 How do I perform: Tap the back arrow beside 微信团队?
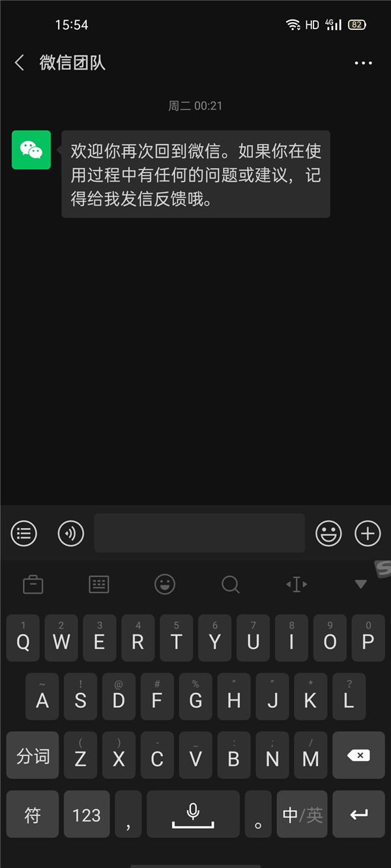[20, 63]
